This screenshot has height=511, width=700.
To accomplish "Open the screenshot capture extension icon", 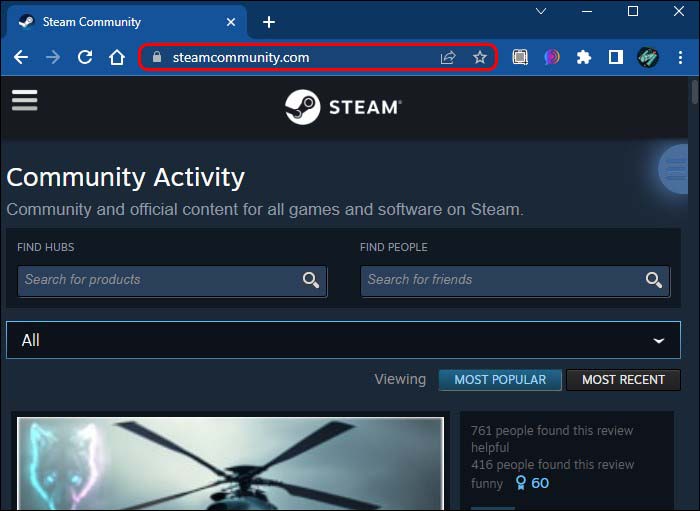I will tap(520, 57).
